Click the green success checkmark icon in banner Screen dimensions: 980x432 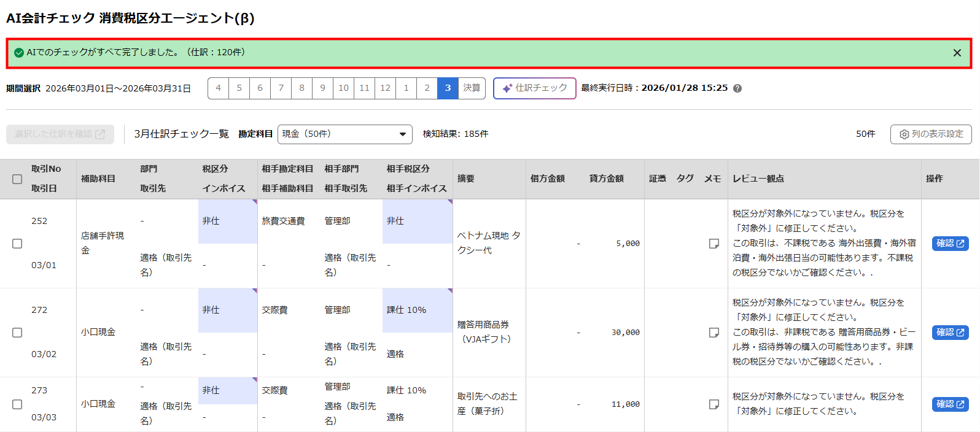(19, 53)
